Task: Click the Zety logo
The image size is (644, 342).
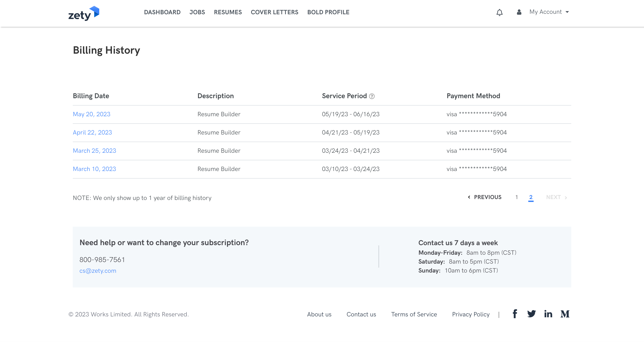Action: pos(83,13)
